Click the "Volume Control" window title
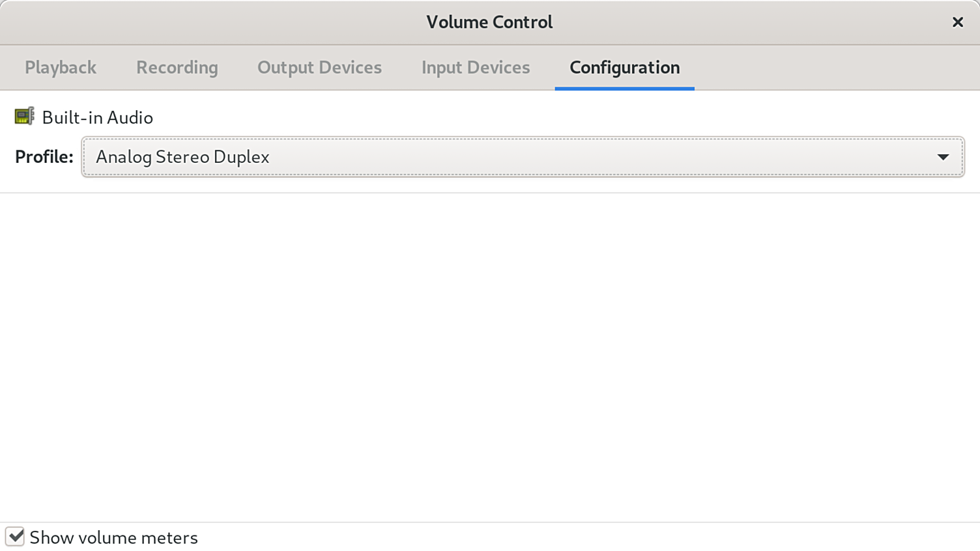The width and height of the screenshot is (980, 551). point(489,22)
